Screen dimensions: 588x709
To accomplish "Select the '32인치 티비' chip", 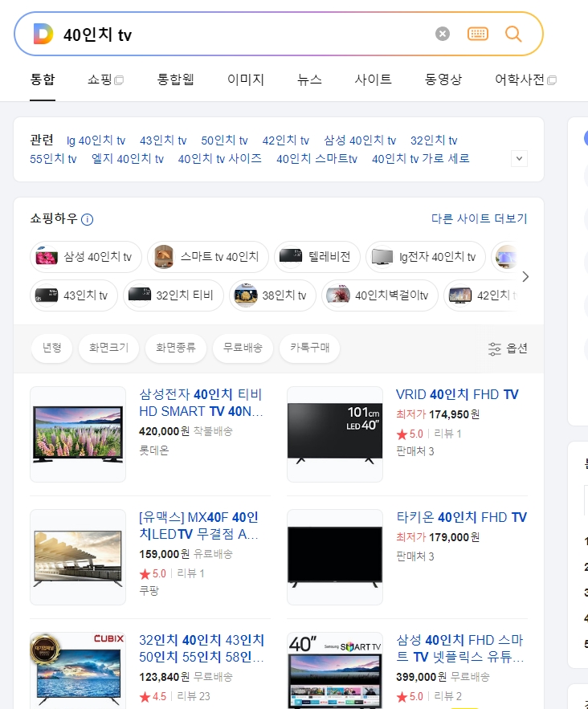I will click(174, 295).
